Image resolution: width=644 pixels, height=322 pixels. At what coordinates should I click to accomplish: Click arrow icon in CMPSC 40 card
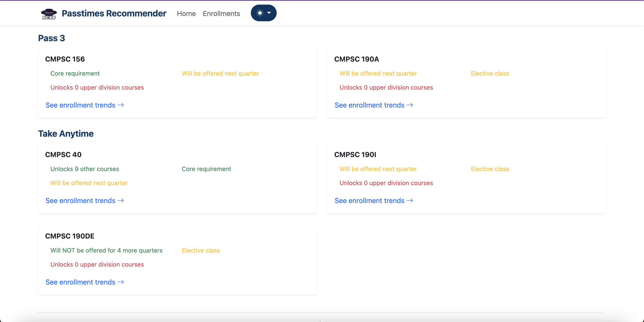[121, 200]
